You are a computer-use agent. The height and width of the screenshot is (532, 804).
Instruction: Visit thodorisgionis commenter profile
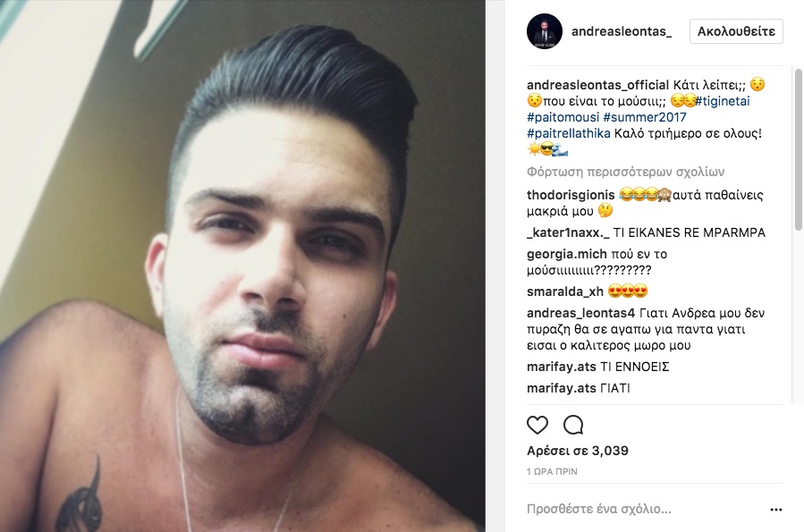tap(571, 195)
